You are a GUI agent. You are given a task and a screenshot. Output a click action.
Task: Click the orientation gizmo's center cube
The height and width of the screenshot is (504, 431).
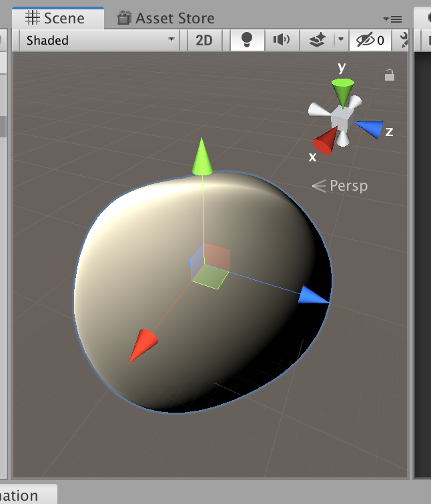click(342, 119)
